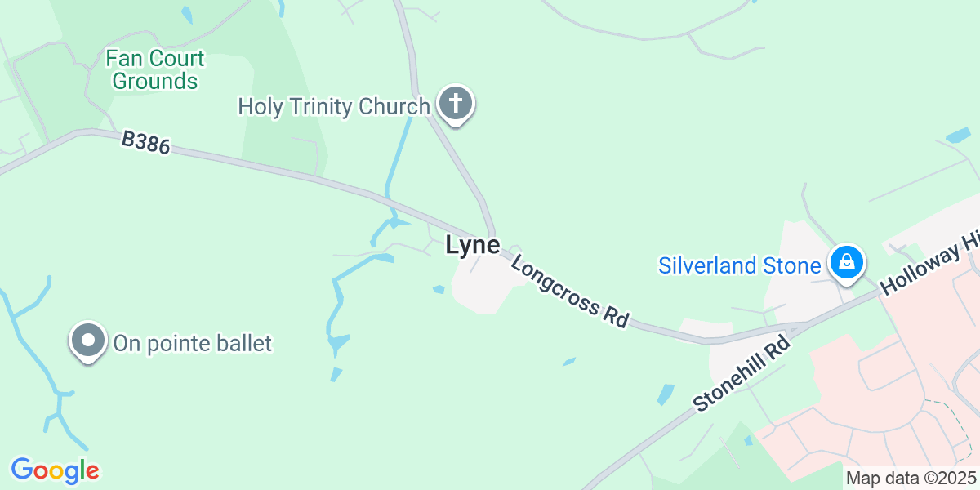Viewport: 980px width, 490px height.
Task: Select the Stonehill Rd label
Action: pos(743,373)
